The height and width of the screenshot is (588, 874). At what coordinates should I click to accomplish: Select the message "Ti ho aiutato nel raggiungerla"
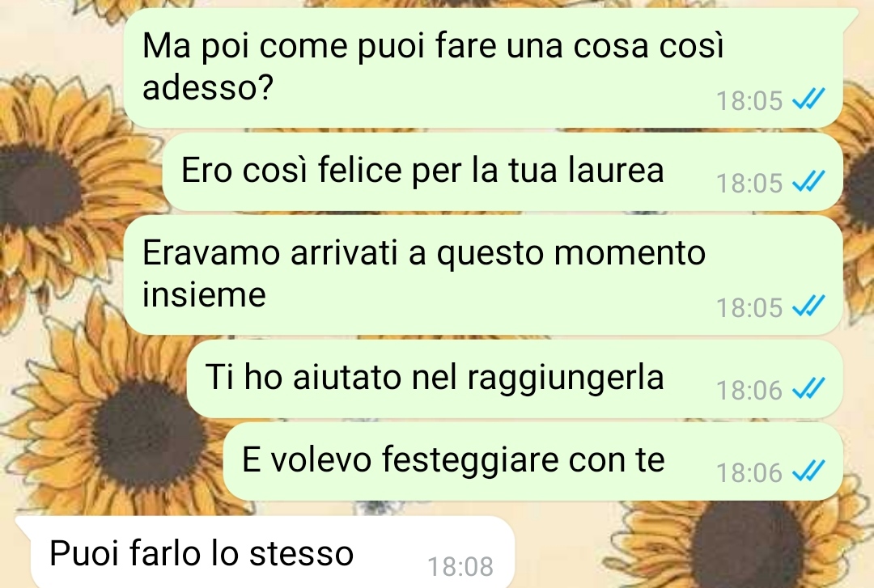[515, 379]
